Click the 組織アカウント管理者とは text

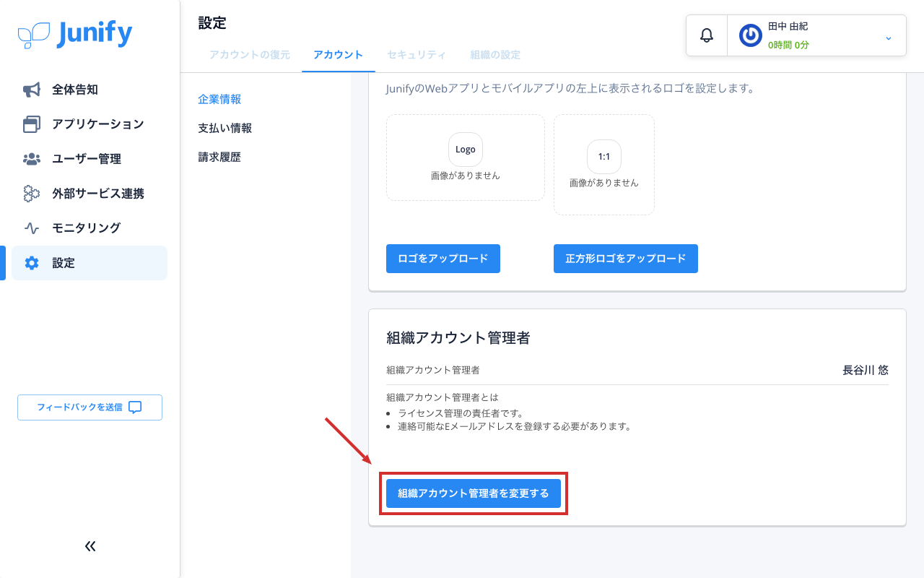[443, 397]
